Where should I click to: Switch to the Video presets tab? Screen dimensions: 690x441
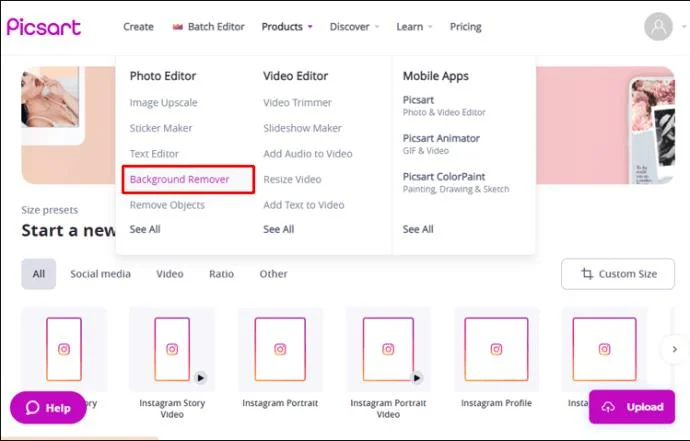tap(170, 274)
